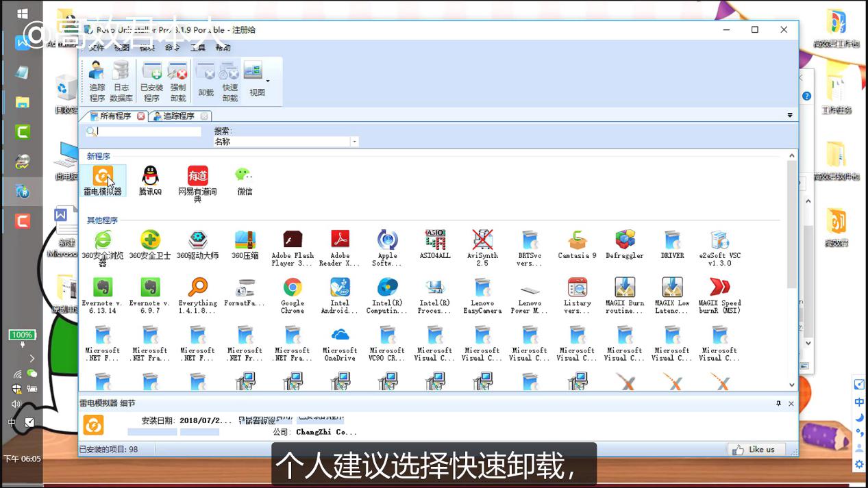Focus the program search field

click(x=148, y=131)
